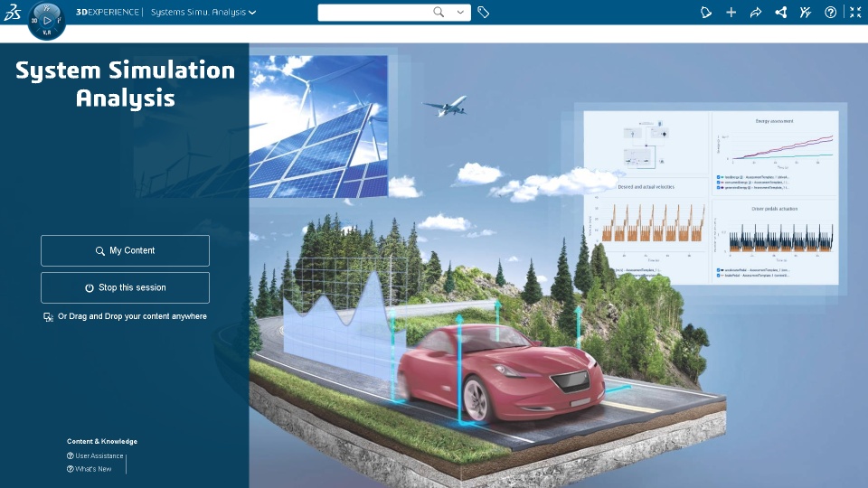Screen dimensions: 868x488
Task: Click the 3DEXPERIENCE brand text
Action: pyautogui.click(x=108, y=12)
